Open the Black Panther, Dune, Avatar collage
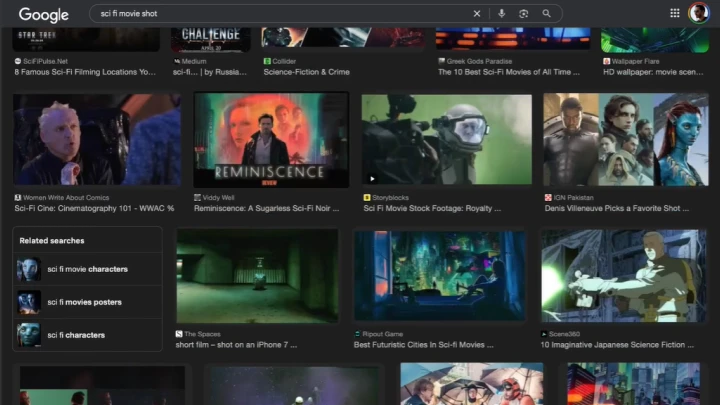The height and width of the screenshot is (405, 720). (x=626, y=140)
